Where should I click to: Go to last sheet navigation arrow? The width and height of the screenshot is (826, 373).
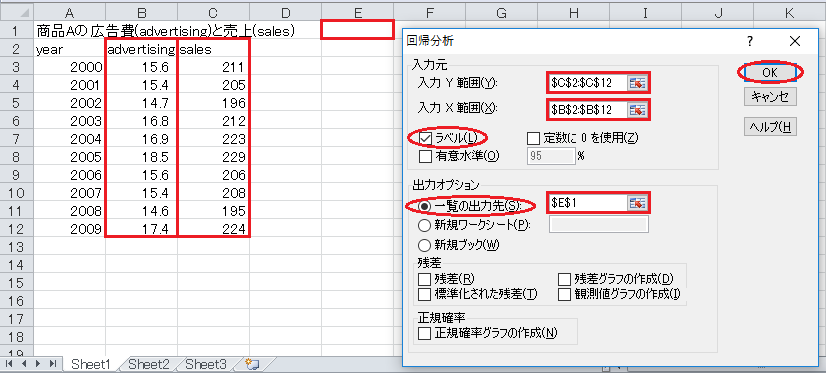(52, 364)
